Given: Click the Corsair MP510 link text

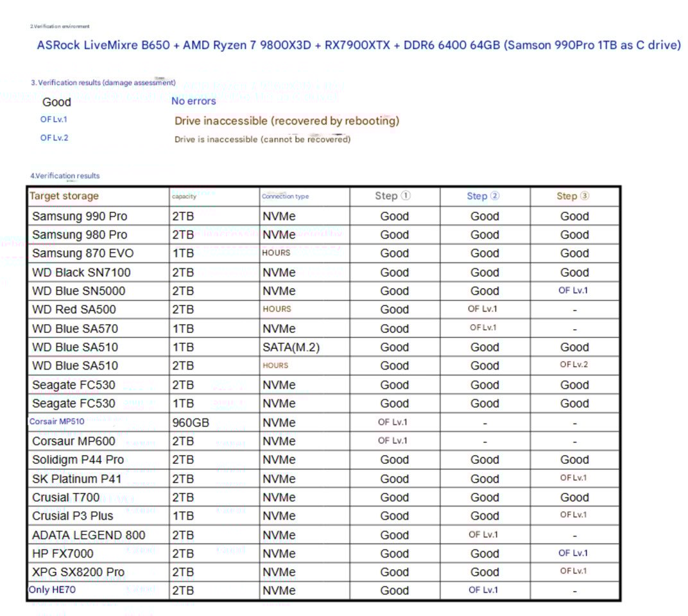Looking at the screenshot, I should click(56, 422).
